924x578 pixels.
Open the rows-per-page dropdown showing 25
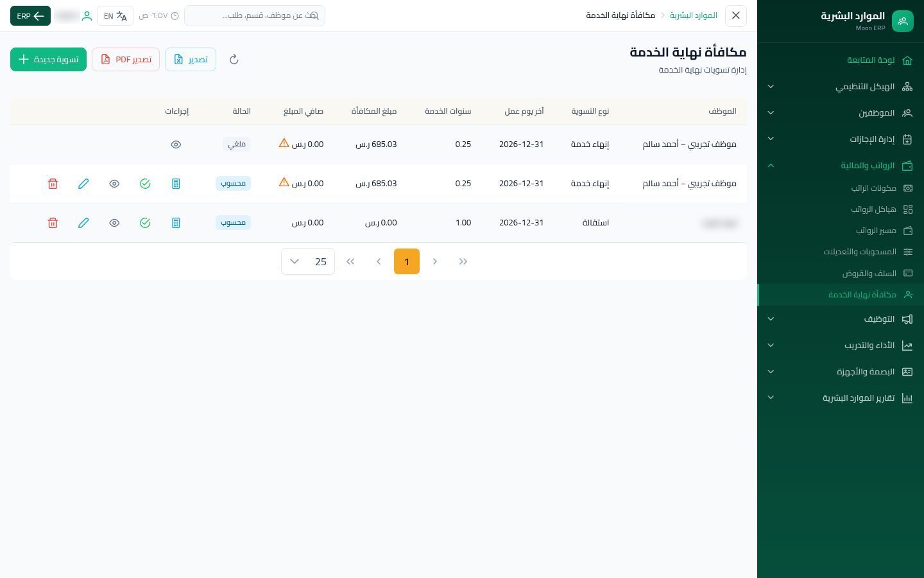pos(308,261)
